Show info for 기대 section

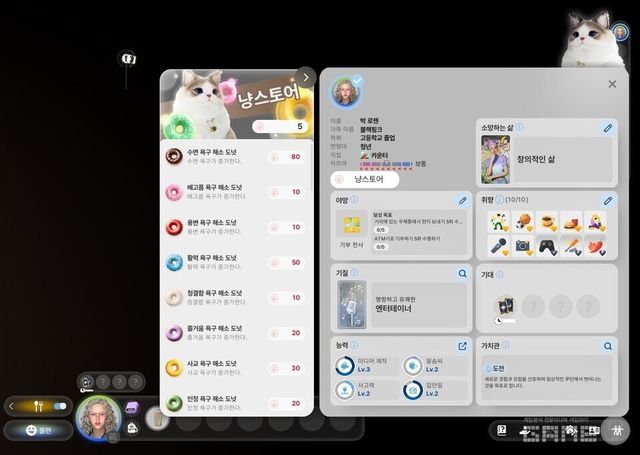(x=508, y=272)
